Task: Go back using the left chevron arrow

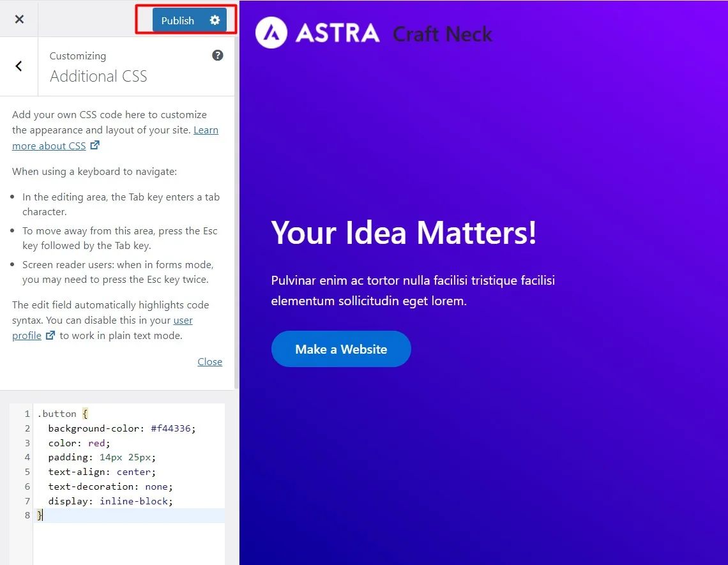Action: pos(19,66)
